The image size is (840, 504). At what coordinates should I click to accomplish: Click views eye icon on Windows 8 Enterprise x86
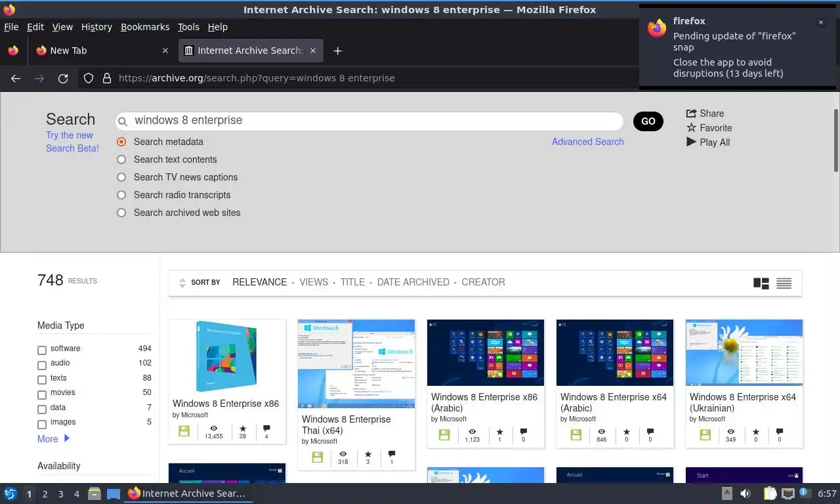point(214,429)
